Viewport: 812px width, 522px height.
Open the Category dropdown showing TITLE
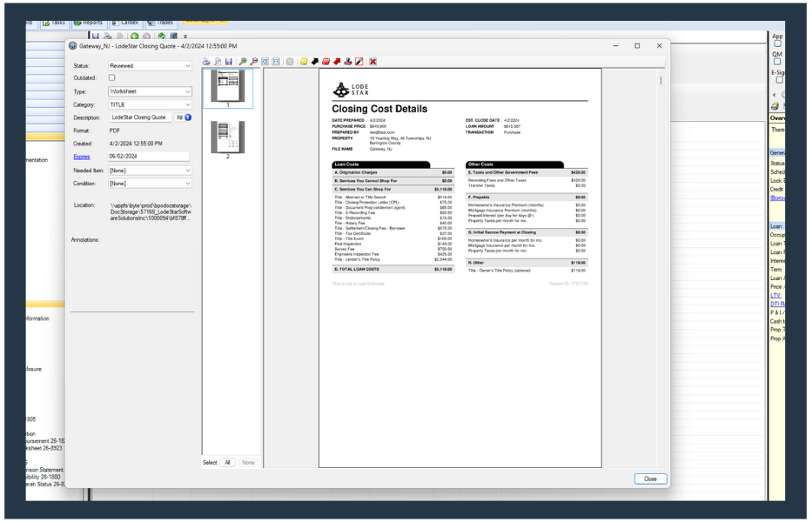(x=151, y=104)
